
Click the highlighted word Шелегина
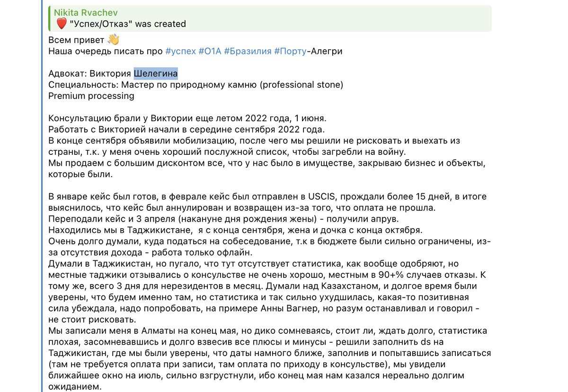pos(156,73)
